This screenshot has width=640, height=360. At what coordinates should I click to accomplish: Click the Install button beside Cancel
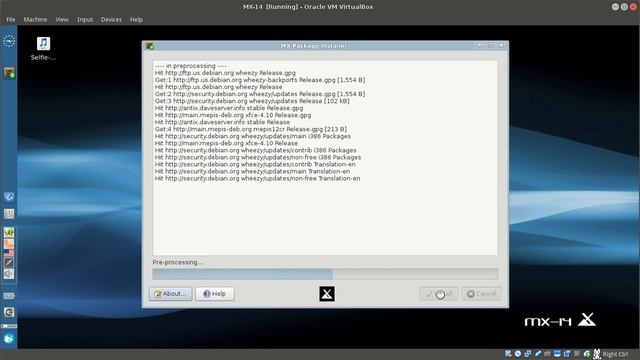439,294
